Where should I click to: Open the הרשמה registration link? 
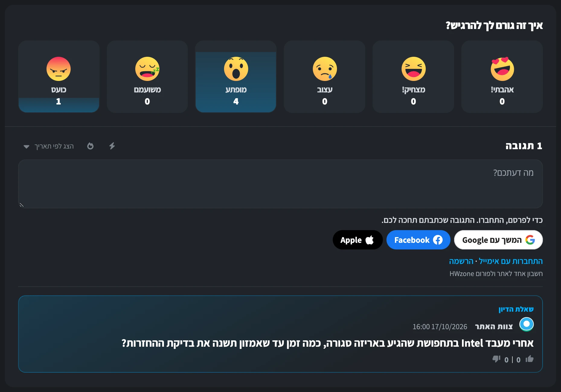tap(461, 261)
